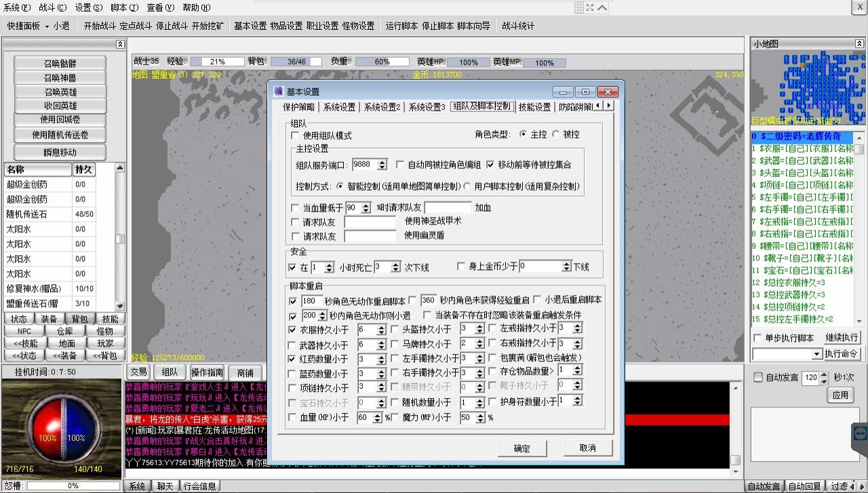
Task: Switch to 技能设置 tab
Action: [535, 107]
